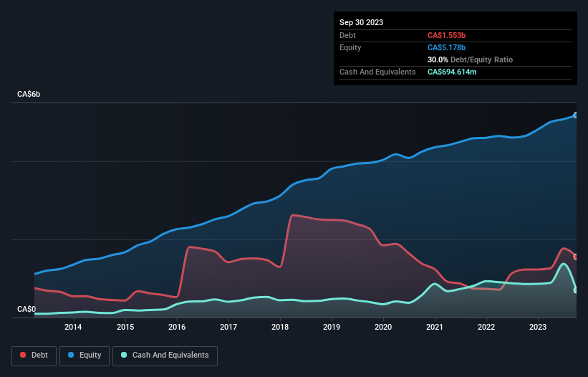This screenshot has width=588, height=377.
Task: Click the 2022 x-axis label
Action: point(486,327)
